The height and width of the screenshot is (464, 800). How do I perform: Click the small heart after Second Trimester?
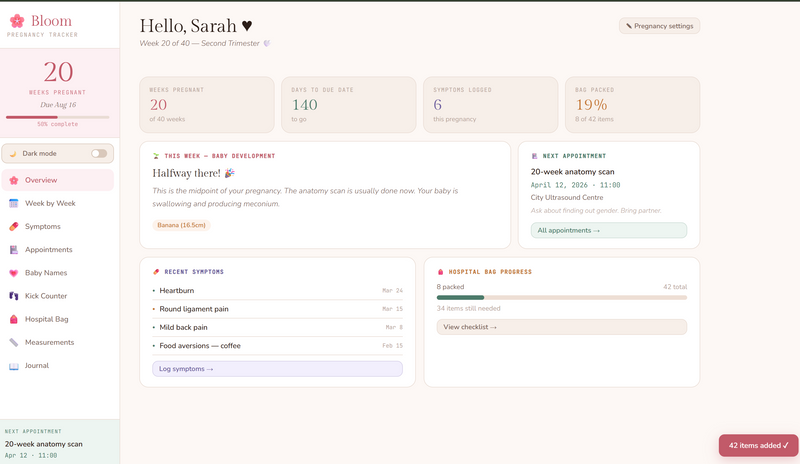point(267,43)
